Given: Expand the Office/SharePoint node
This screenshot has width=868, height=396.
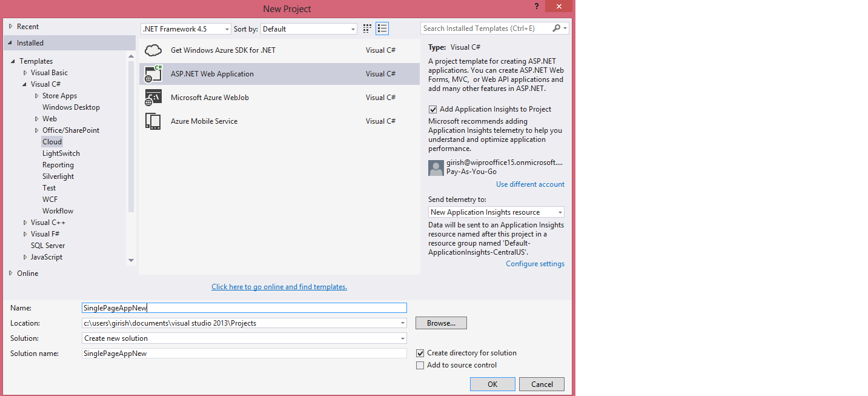Looking at the screenshot, I should [36, 130].
